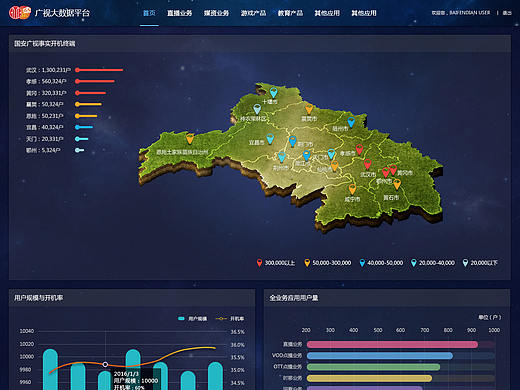This screenshot has height=390, width=520.
Task: Click the red pin beside 黄冈市
Action: tap(393, 169)
